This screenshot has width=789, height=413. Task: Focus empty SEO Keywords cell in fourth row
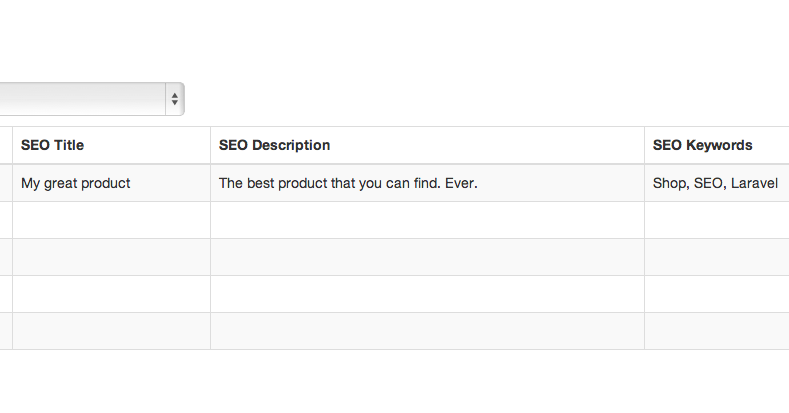coord(716,294)
